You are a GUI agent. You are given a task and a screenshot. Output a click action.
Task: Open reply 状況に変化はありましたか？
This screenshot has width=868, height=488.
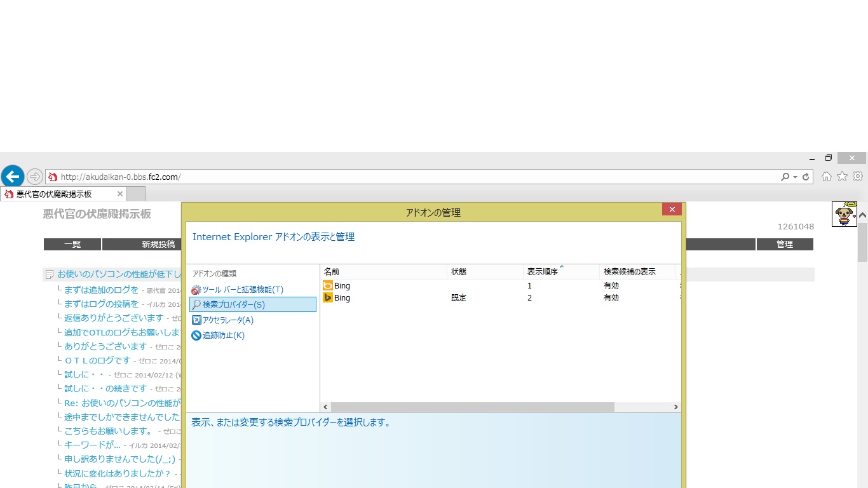118,473
